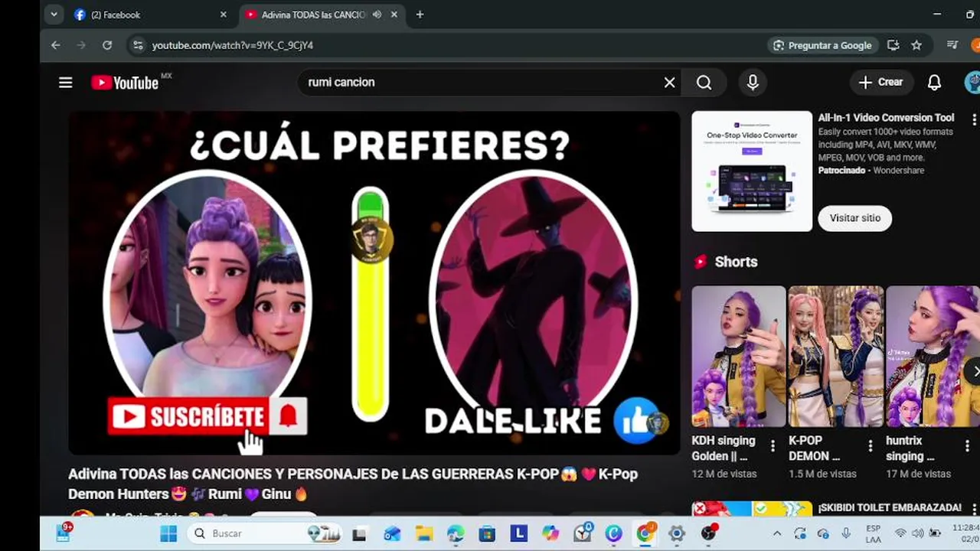Open the site information icon in address bar
Image resolution: width=980 pixels, height=551 pixels.
tap(138, 45)
